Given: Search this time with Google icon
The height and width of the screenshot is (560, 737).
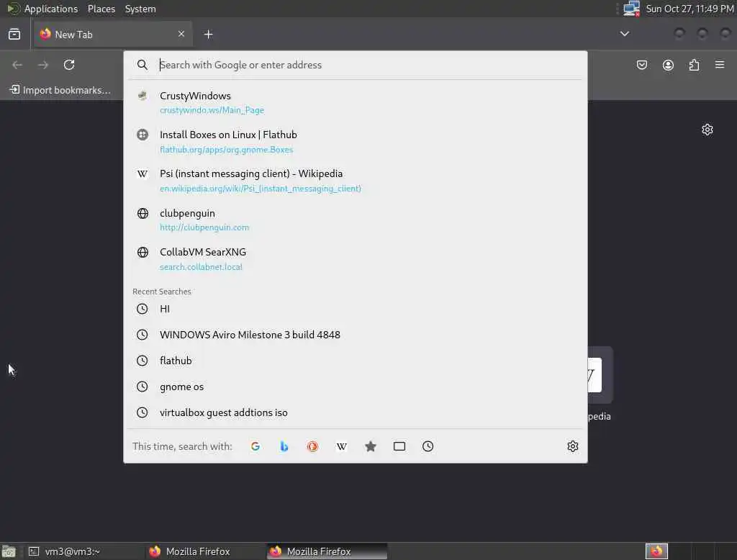Looking at the screenshot, I should (256, 446).
